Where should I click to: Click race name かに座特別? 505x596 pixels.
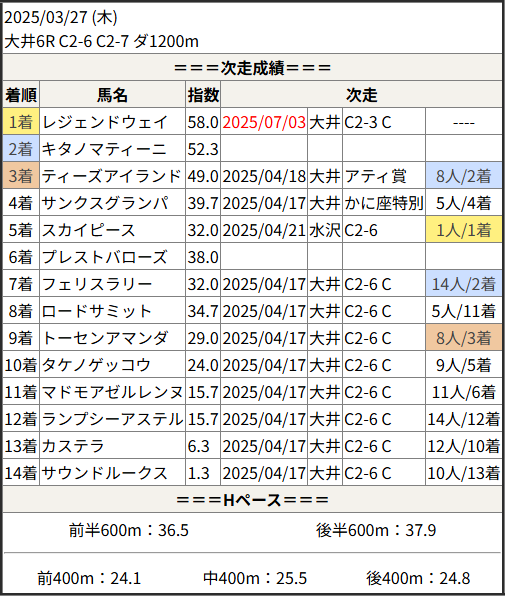384,203
